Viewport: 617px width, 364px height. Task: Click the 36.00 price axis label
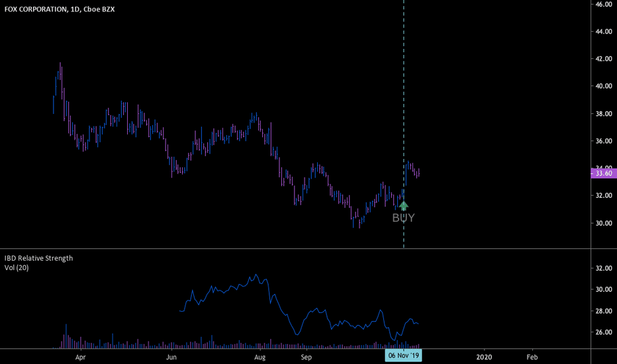pos(604,141)
